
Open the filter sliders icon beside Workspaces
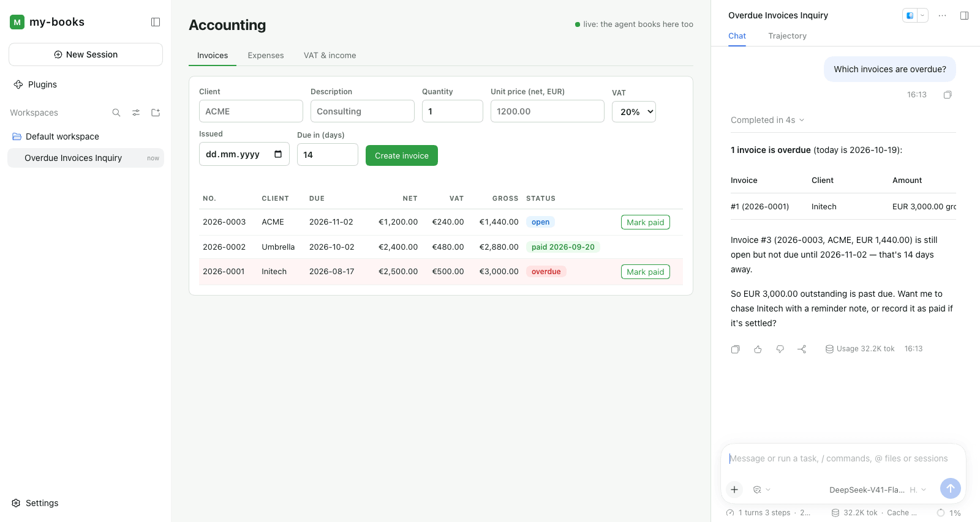coord(136,113)
